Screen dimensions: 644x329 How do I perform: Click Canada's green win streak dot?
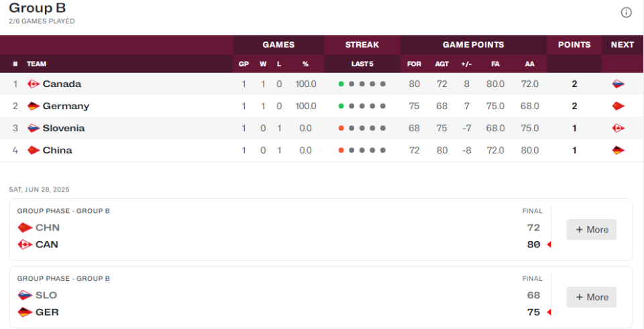point(341,84)
